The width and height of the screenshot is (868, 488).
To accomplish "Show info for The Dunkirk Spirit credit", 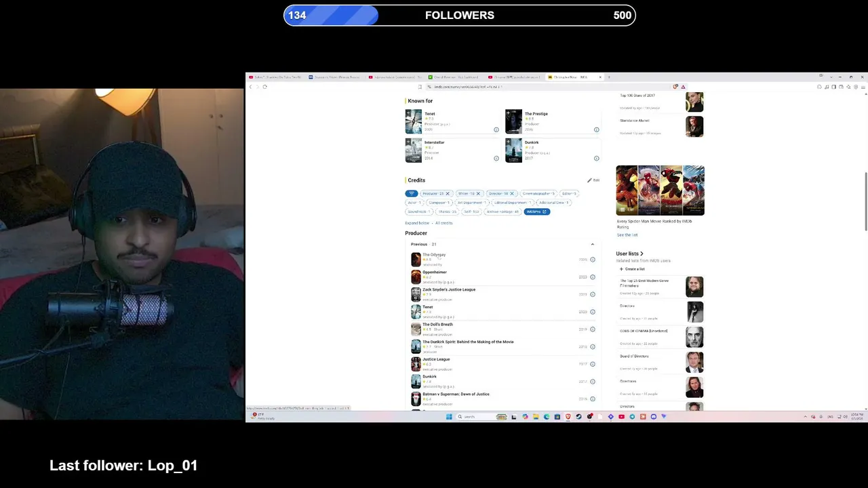I will pyautogui.click(x=593, y=346).
